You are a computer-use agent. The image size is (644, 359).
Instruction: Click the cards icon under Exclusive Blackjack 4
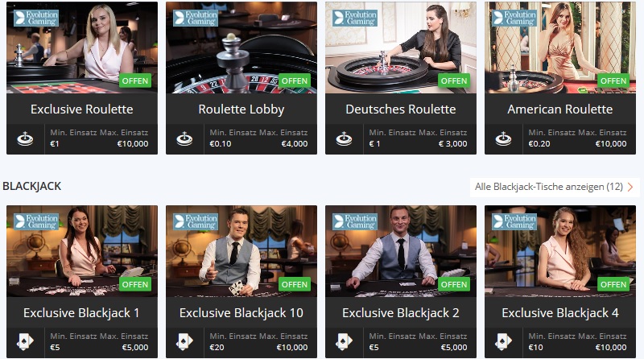[x=503, y=341]
